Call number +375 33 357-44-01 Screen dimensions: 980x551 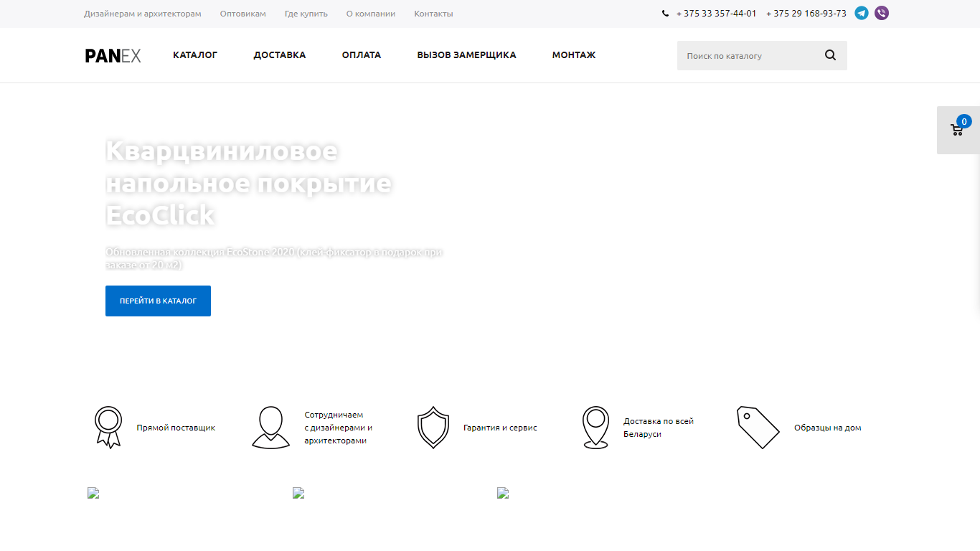(x=716, y=14)
